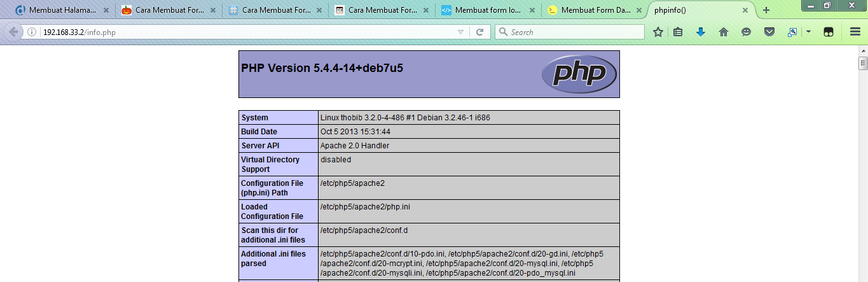Click the smiley chat icon in toolbar
Screen dimensions: 868x282
coord(746,32)
